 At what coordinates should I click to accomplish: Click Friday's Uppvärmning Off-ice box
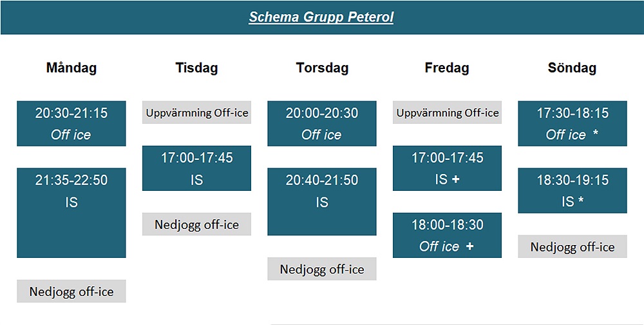(x=448, y=112)
